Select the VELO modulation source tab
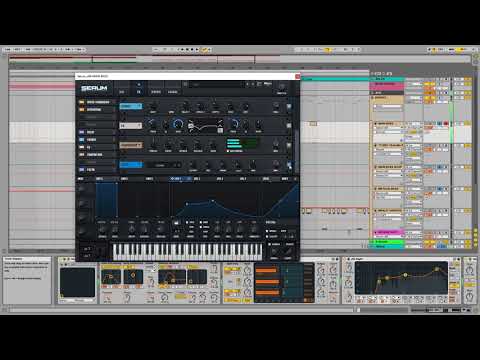The height and width of the screenshot is (360, 480). (266, 179)
